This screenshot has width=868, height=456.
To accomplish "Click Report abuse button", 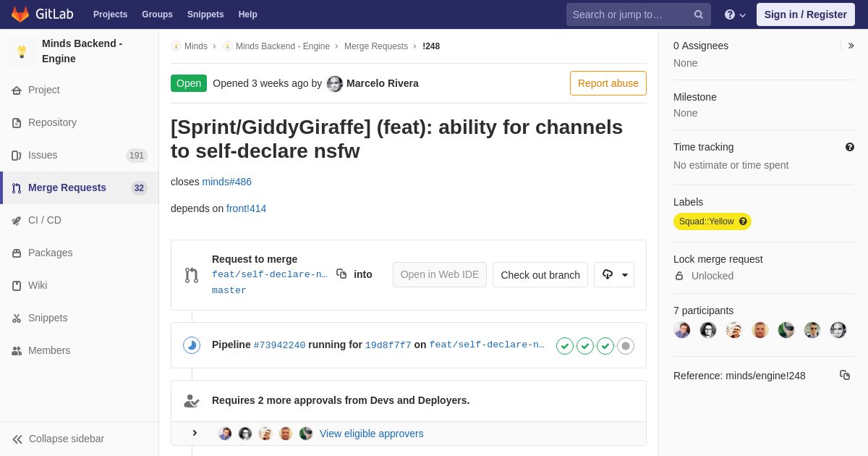I will (x=608, y=83).
